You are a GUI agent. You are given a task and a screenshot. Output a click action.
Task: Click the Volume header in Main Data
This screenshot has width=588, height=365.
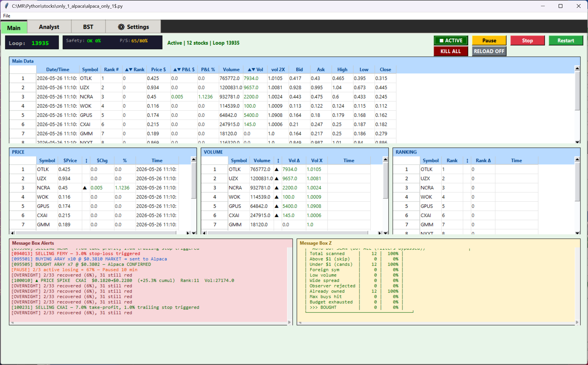coord(231,69)
